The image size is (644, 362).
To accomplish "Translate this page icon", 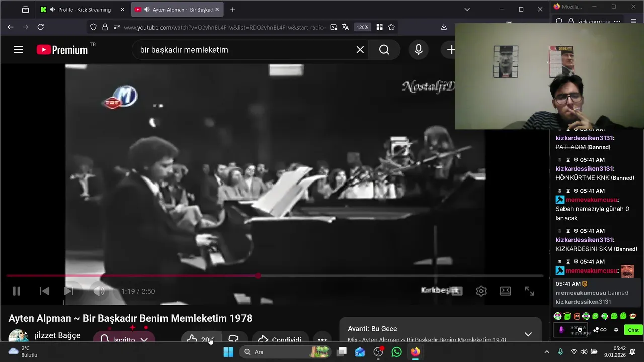I will pos(346,27).
